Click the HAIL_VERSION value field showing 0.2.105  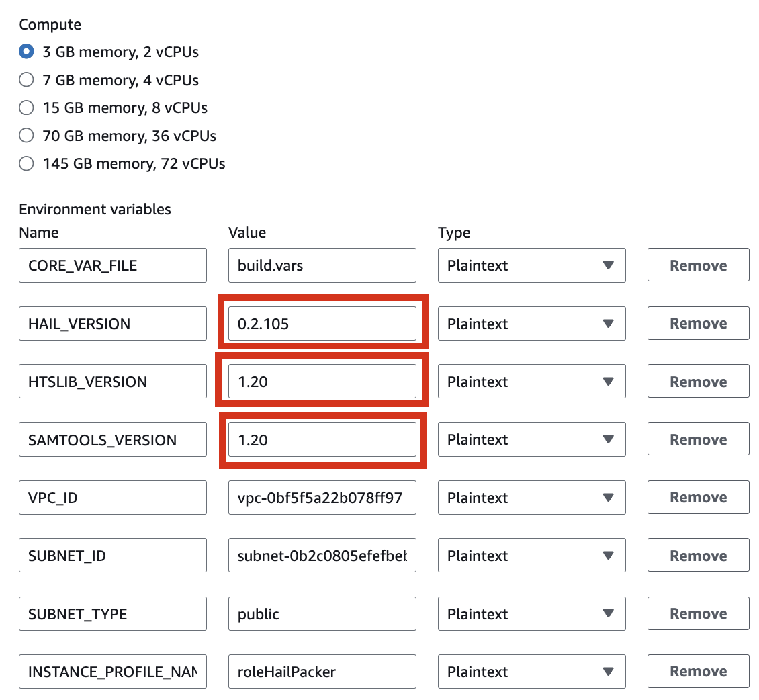[x=322, y=324]
